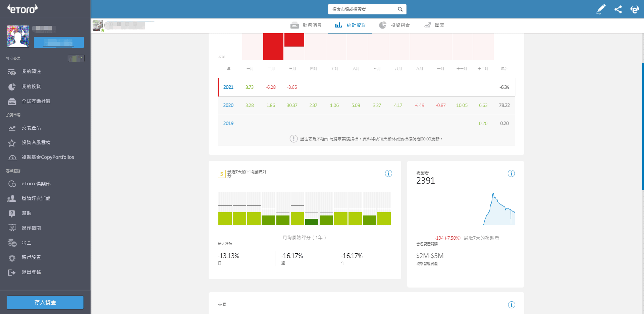Click the search magnifier icon
The width and height of the screenshot is (644, 314).
click(x=400, y=9)
